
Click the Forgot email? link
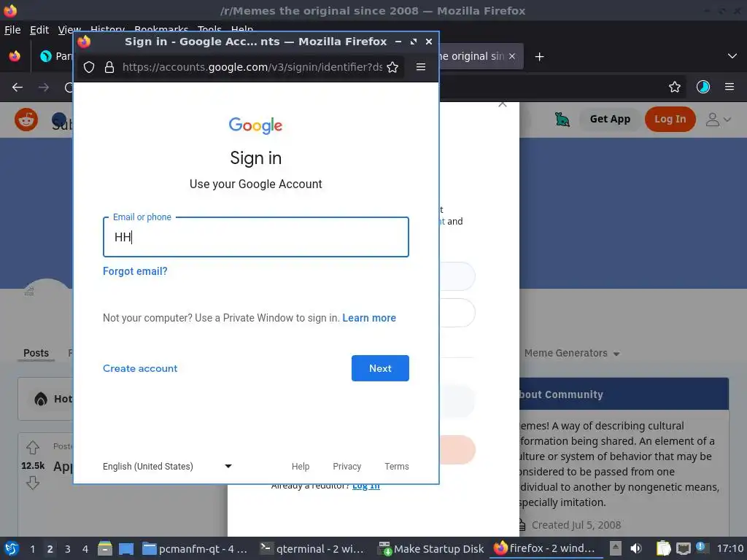tap(135, 271)
